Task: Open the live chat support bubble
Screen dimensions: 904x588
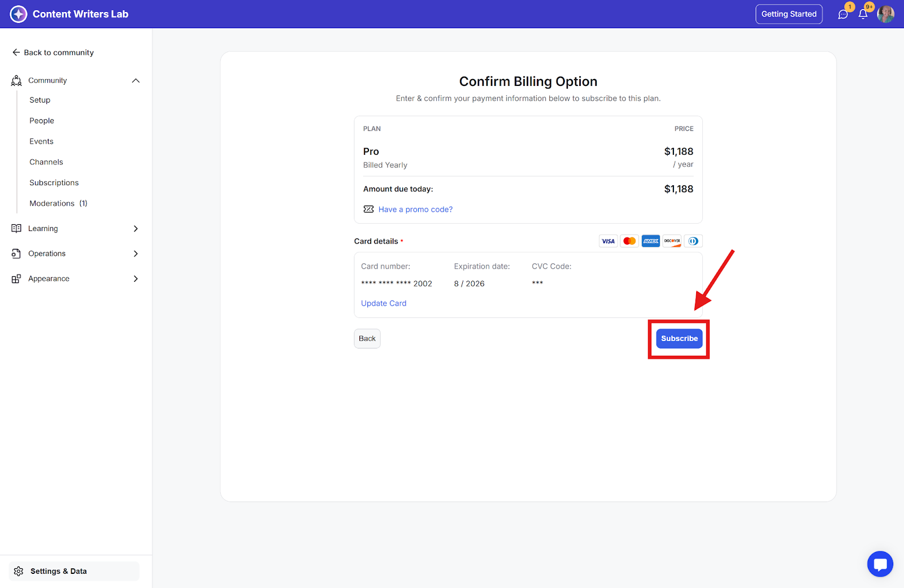Action: 880,564
